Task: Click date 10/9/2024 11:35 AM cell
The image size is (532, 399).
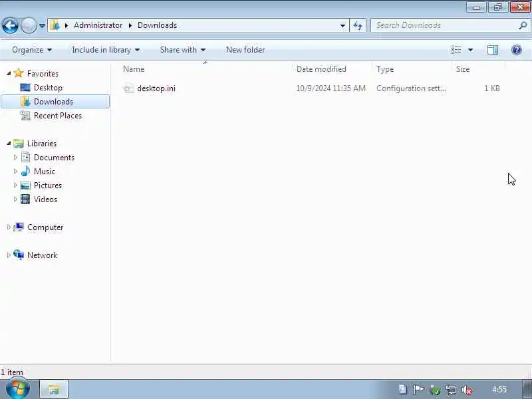Action: (331, 88)
